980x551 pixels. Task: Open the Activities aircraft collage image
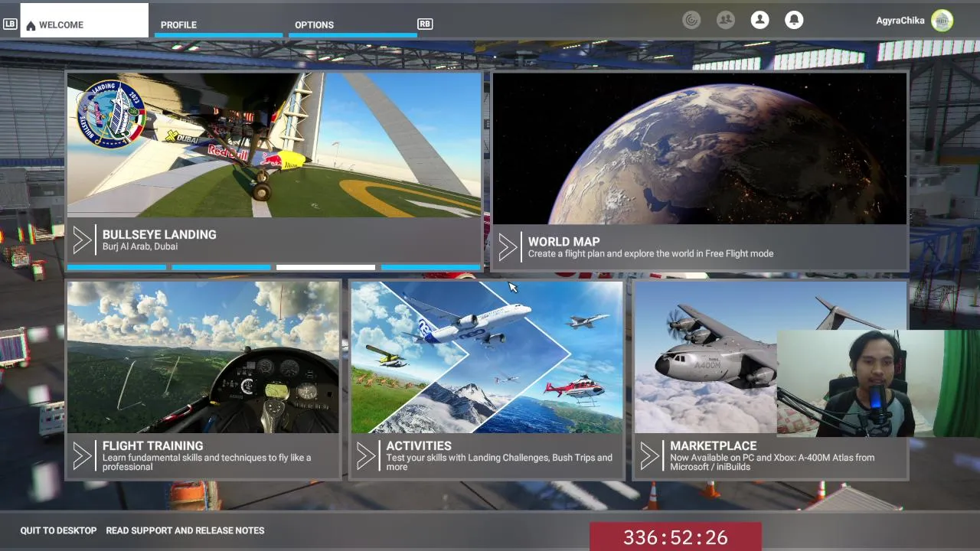(487, 357)
